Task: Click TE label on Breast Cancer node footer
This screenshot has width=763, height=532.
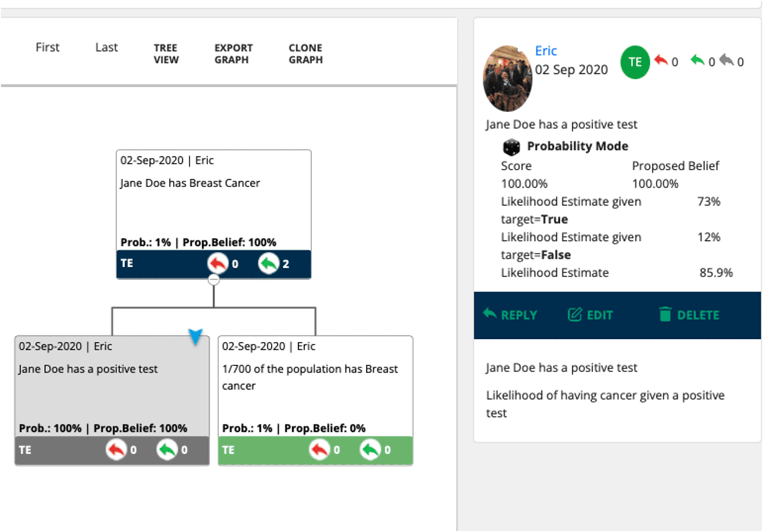Action: (x=127, y=263)
